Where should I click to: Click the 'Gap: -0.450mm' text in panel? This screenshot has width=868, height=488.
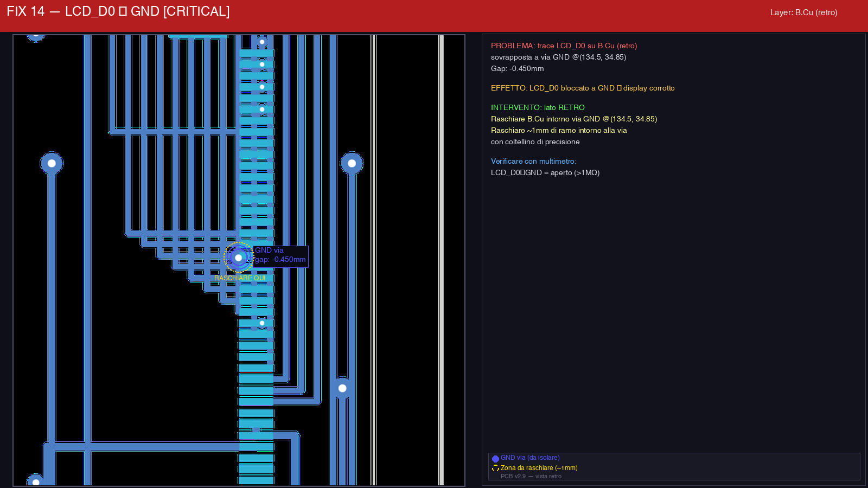517,69
